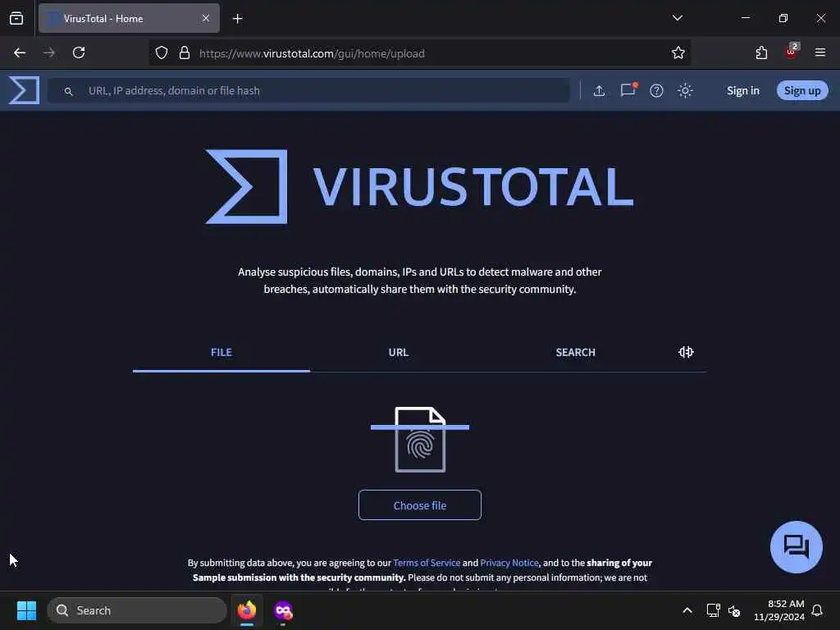Click the Firefox taskbar icon
The height and width of the screenshot is (630, 840).
click(x=247, y=610)
